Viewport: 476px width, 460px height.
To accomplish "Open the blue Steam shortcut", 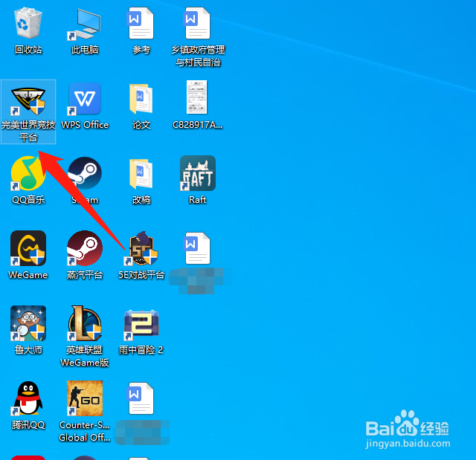I will tap(84, 173).
